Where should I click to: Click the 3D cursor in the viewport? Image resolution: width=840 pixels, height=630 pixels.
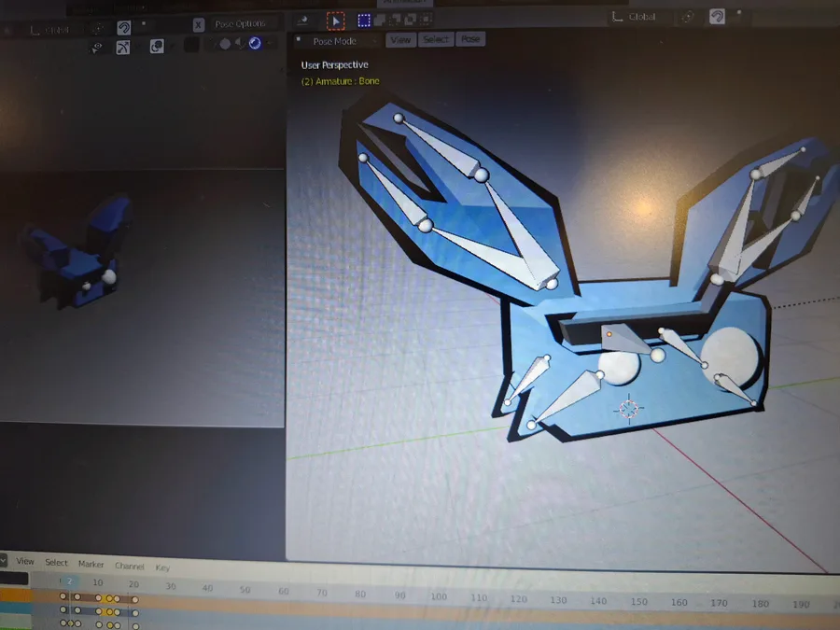point(629,409)
